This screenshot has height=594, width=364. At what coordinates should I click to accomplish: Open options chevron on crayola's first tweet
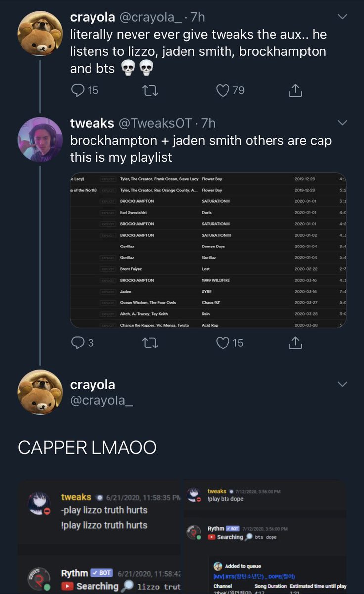[342, 17]
